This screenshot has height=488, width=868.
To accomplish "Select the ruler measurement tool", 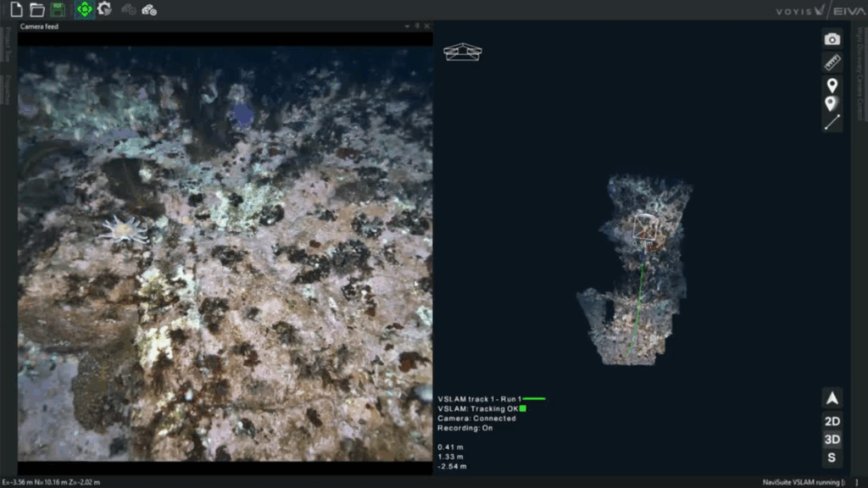I will [832, 62].
